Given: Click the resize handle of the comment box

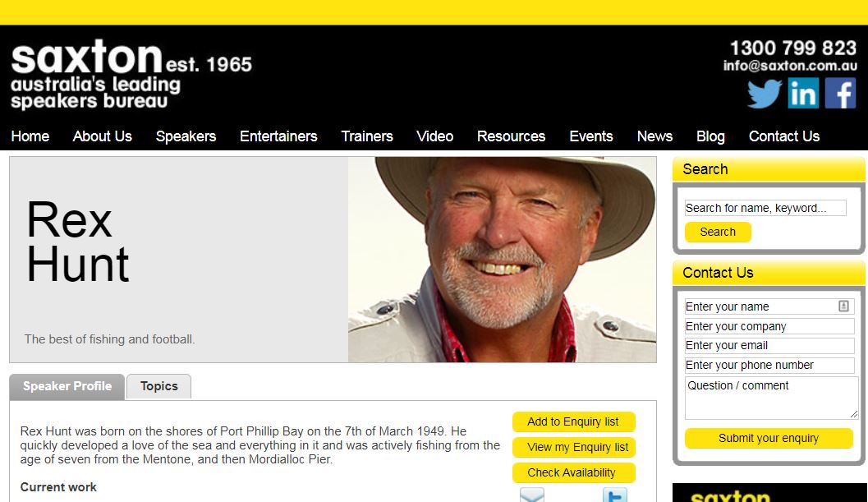Looking at the screenshot, I should [853, 414].
